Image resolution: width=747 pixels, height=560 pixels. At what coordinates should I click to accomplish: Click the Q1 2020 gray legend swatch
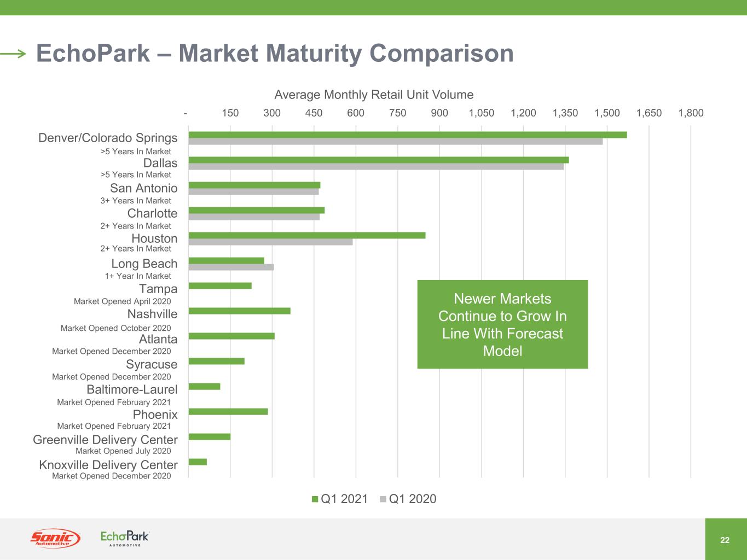point(383,499)
